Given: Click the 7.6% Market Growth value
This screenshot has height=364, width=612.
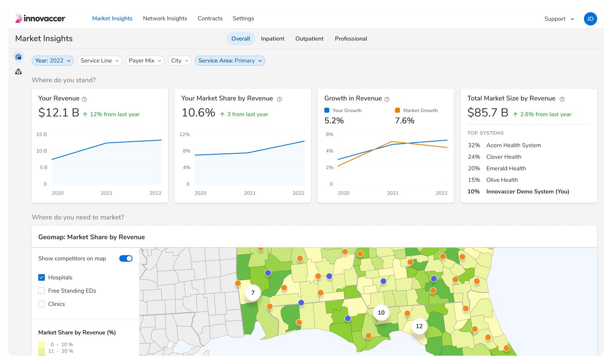Looking at the screenshot, I should (405, 121).
